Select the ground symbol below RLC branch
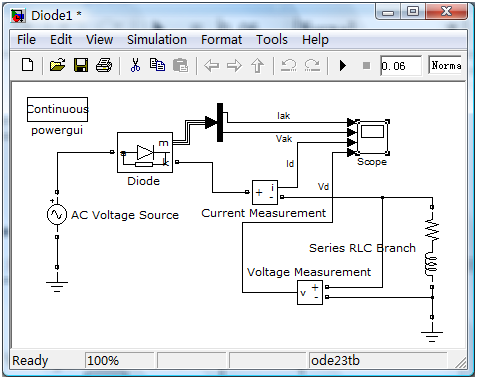 (x=432, y=336)
